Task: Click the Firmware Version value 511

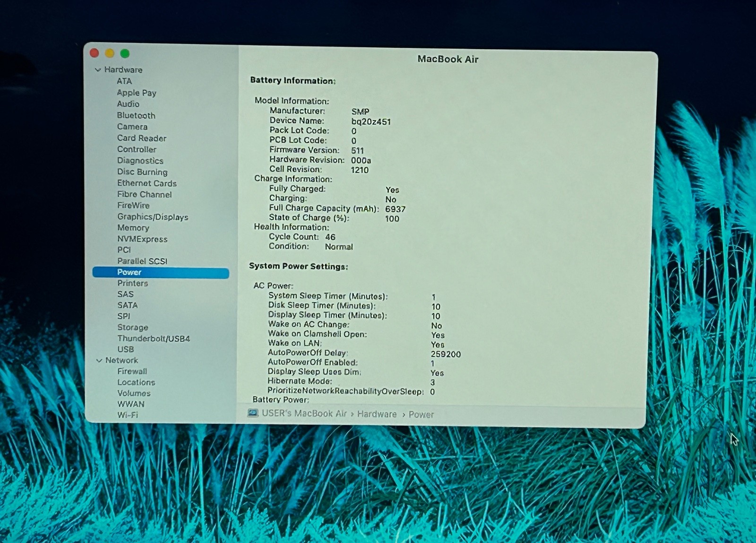Action: coord(358,151)
